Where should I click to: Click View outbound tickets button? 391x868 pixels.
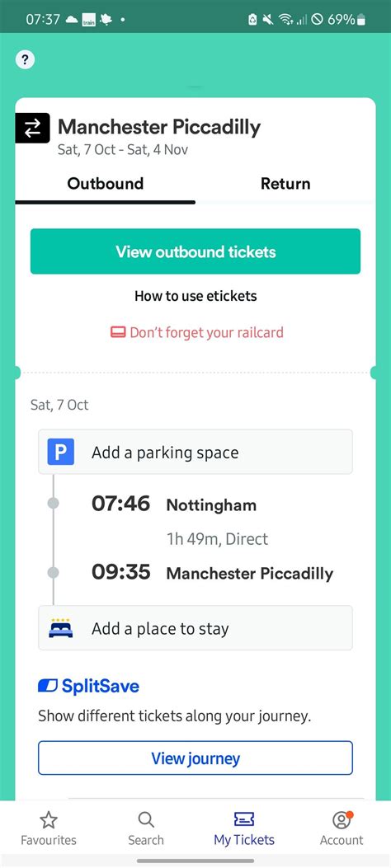[195, 251]
